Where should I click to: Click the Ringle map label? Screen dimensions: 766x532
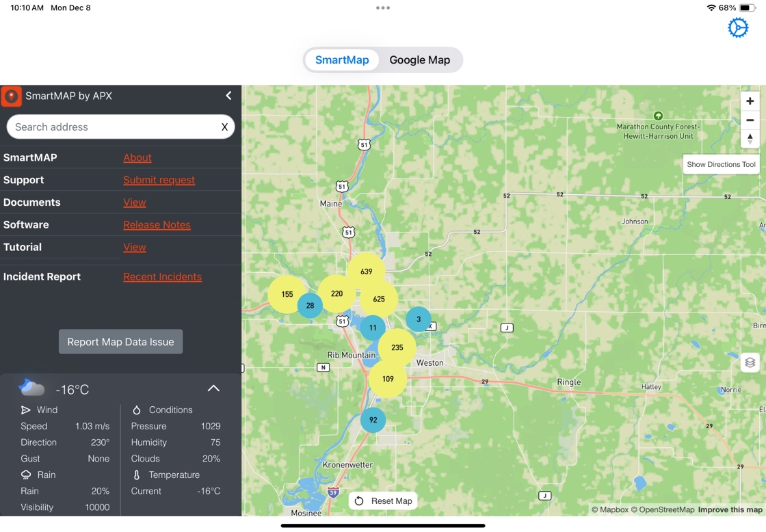tap(569, 382)
